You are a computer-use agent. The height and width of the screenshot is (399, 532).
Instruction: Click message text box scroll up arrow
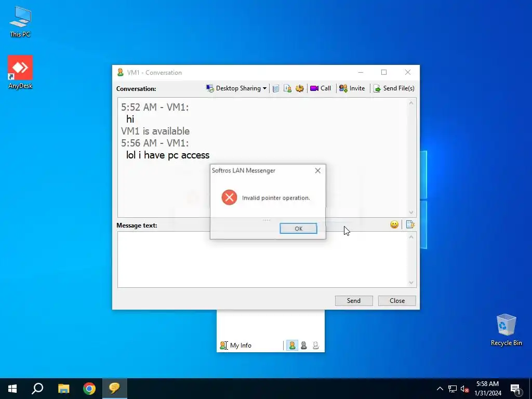coord(411,237)
